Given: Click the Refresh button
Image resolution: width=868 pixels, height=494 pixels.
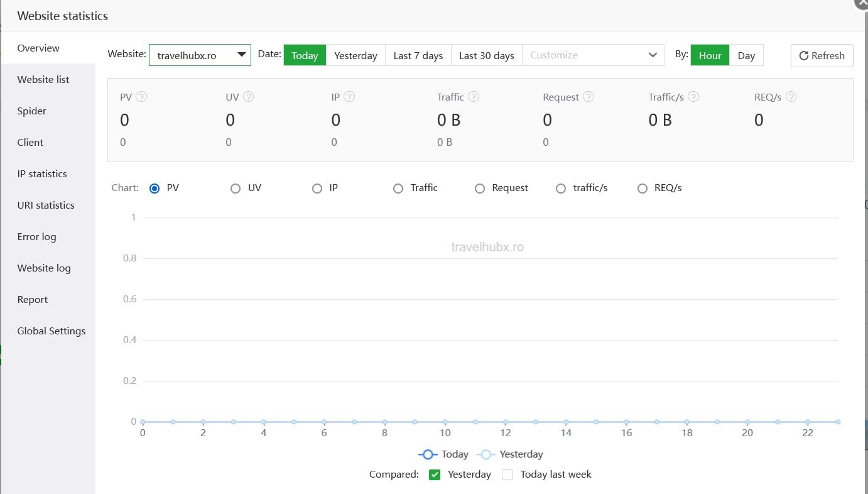Looking at the screenshot, I should click(822, 55).
